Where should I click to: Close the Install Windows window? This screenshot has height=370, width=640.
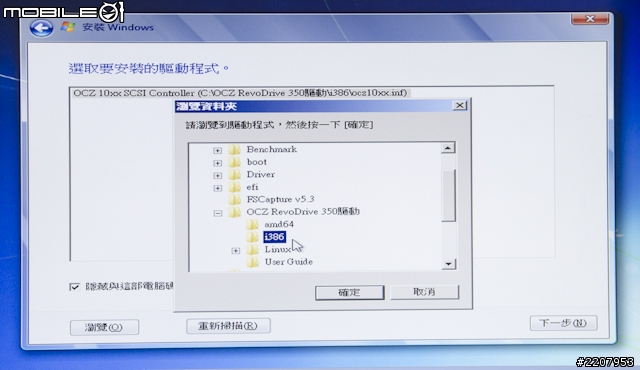[x=590, y=19]
